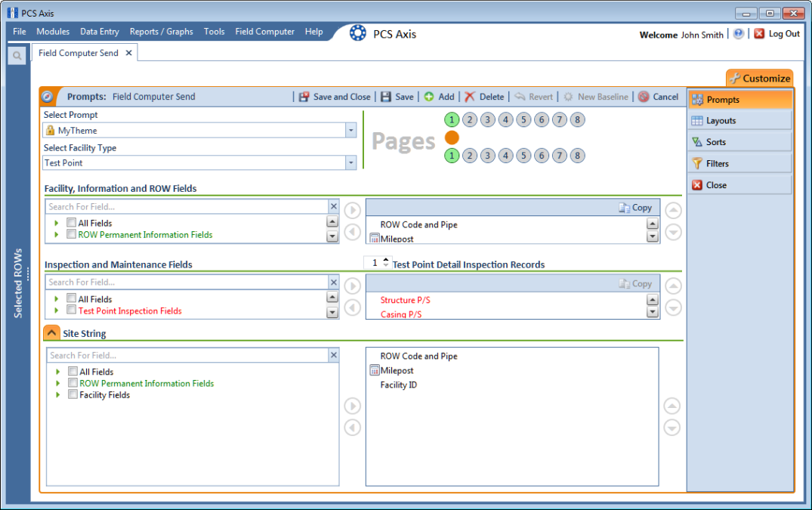812x510 pixels.
Task: Expand Test Point Inspection Fields node
Action: point(57,310)
